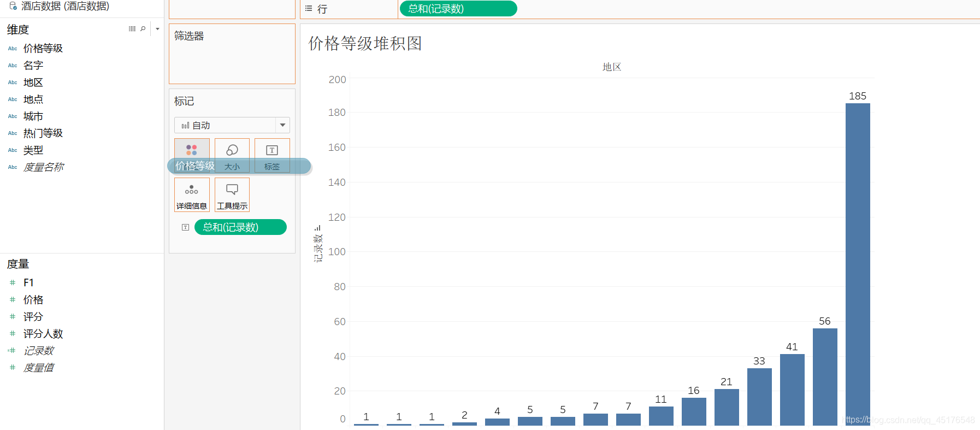The width and height of the screenshot is (980, 430).
Task: Click the 总和(记录数) pill in marks card
Action: click(x=240, y=227)
